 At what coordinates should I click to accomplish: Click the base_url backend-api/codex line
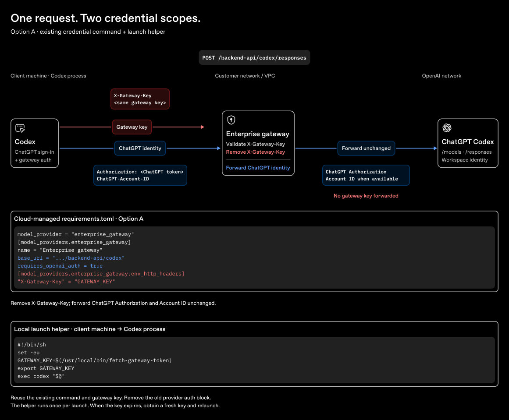(x=71, y=258)
